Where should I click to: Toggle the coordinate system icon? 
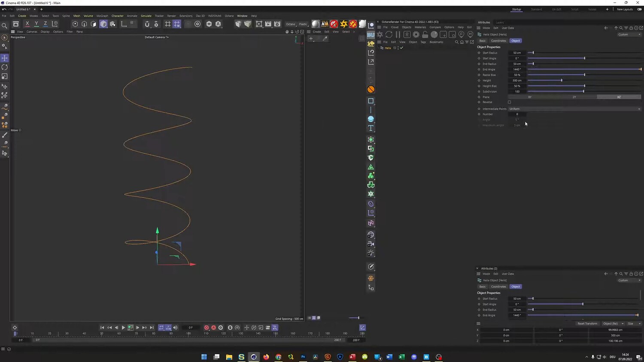click(55, 24)
